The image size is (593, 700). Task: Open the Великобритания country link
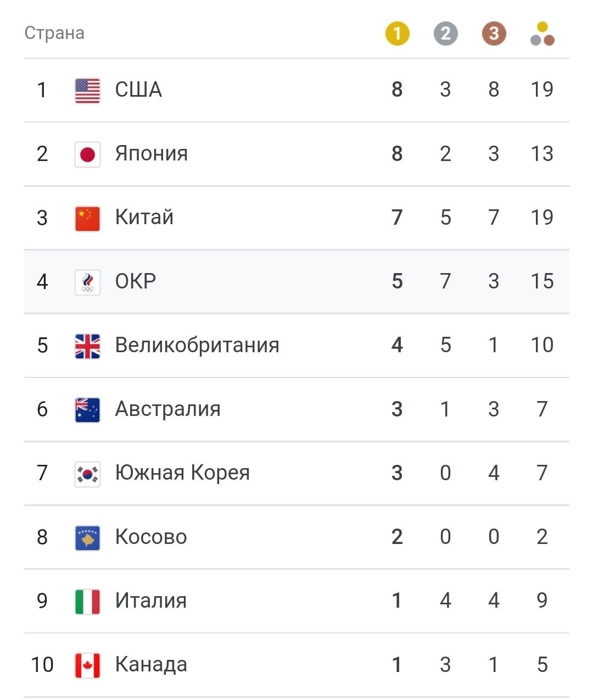(x=197, y=345)
